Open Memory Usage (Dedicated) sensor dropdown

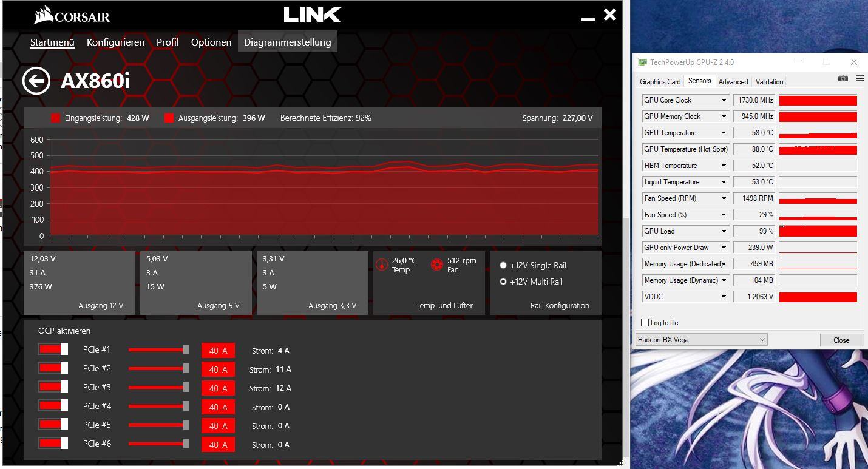coord(724,264)
